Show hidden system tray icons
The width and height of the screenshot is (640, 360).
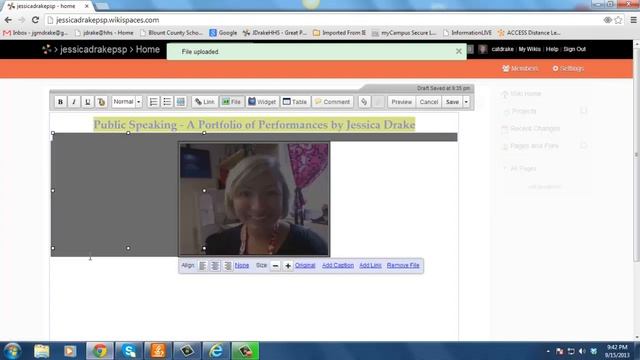click(548, 351)
